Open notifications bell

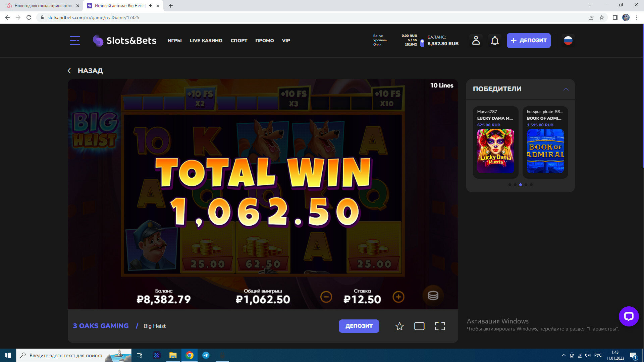point(494,41)
